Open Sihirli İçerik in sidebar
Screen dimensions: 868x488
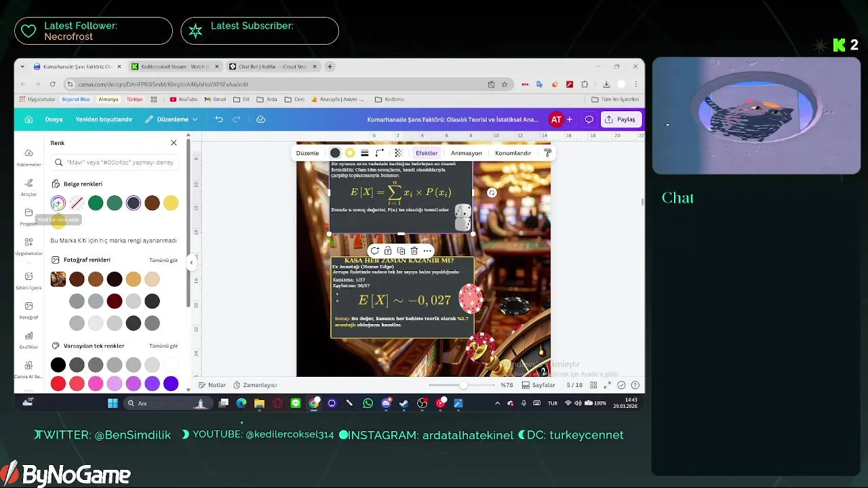(28, 281)
